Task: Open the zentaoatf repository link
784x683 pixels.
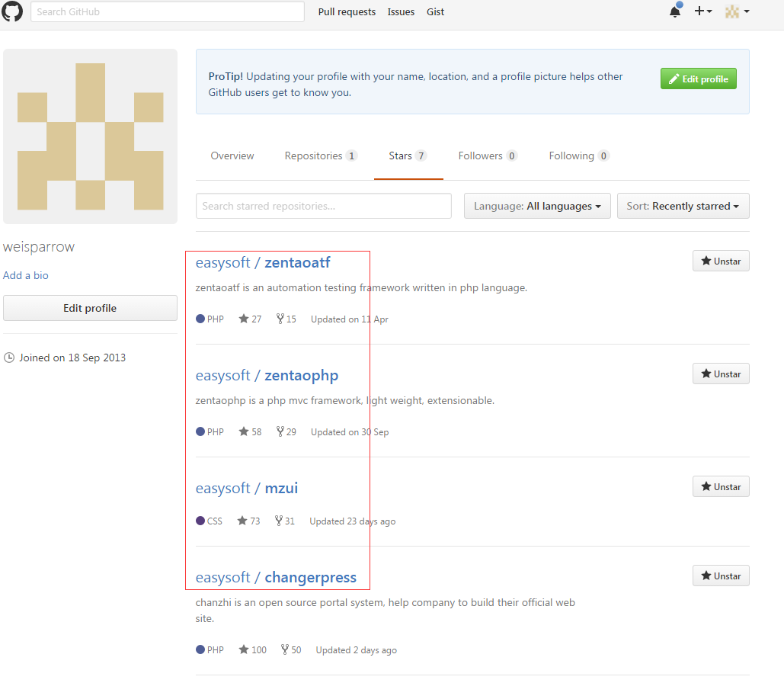Action: [x=297, y=262]
